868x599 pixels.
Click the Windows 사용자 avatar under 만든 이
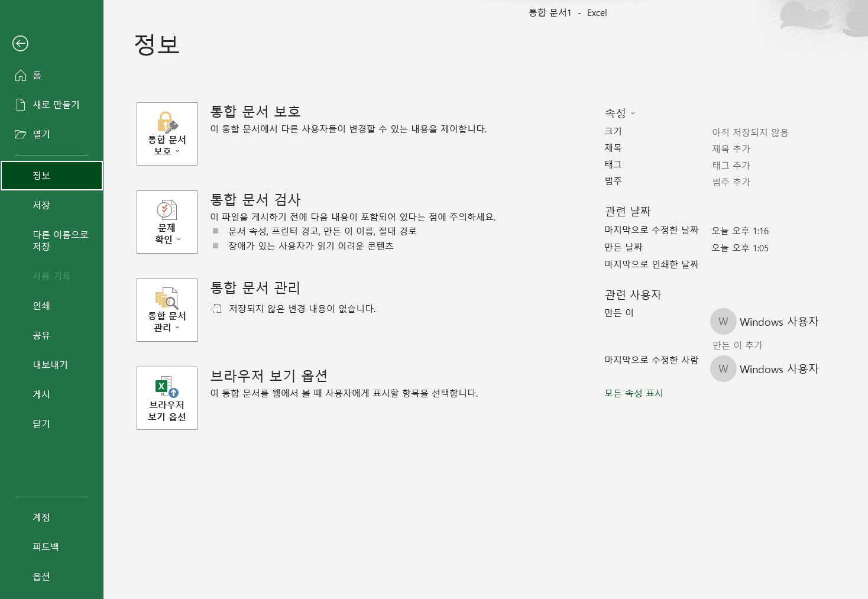(x=723, y=322)
